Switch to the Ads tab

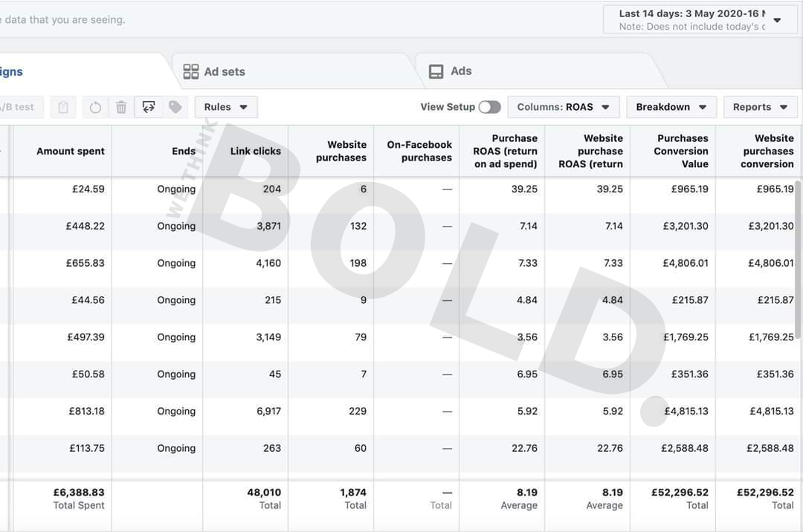click(460, 71)
